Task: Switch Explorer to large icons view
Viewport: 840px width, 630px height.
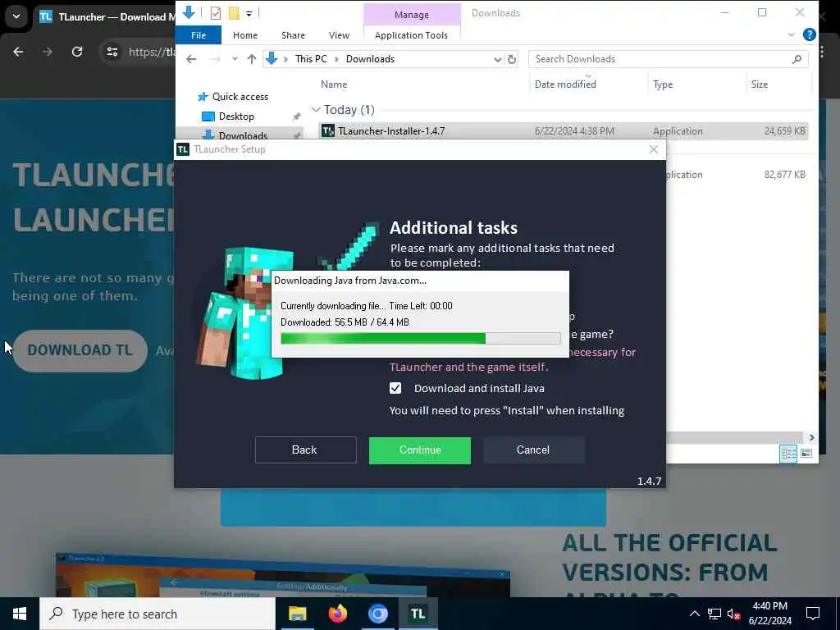Action: [x=806, y=454]
